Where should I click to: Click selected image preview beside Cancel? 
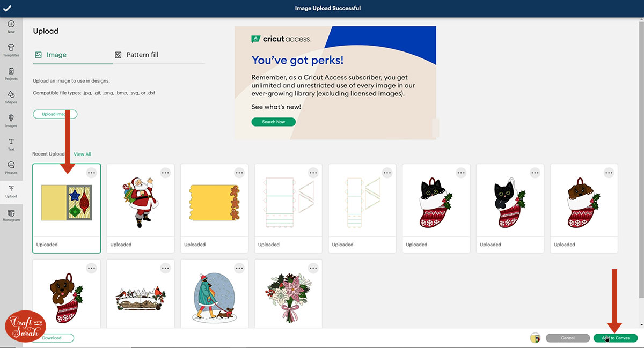tap(535, 338)
